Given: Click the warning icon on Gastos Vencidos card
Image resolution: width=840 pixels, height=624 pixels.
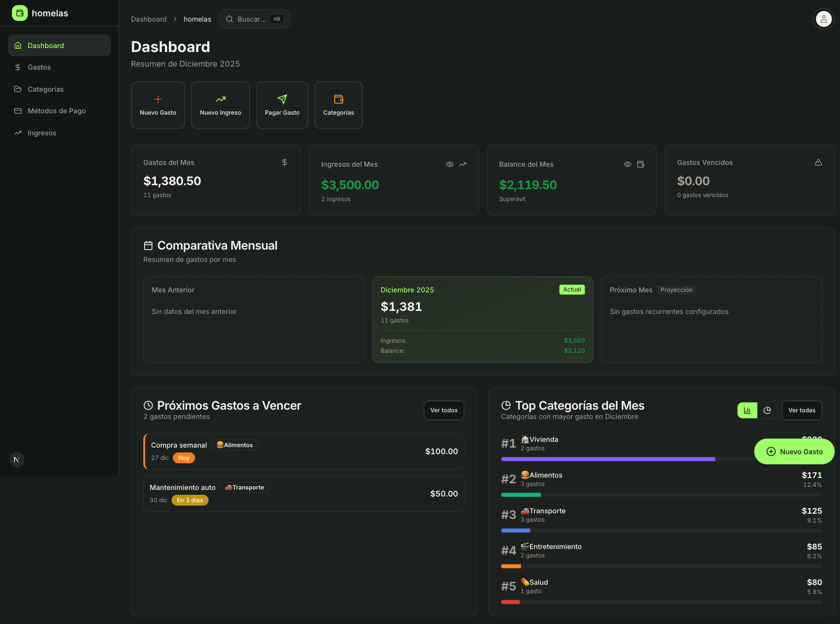Looking at the screenshot, I should tap(818, 162).
